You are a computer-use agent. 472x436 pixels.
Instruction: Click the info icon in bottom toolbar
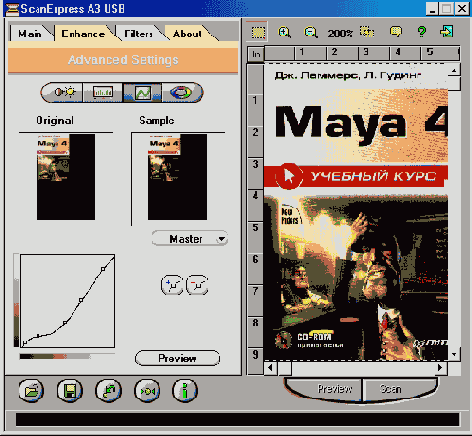pyautogui.click(x=185, y=391)
